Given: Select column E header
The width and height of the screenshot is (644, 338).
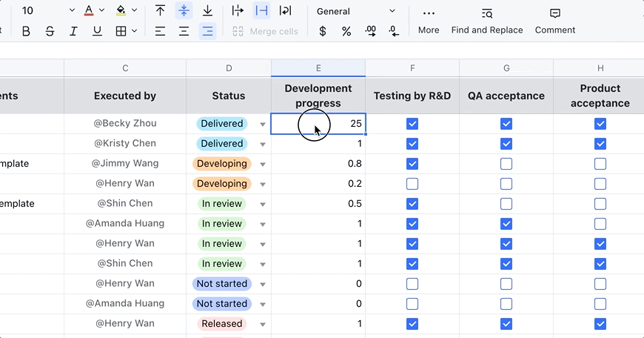Looking at the screenshot, I should tap(318, 68).
